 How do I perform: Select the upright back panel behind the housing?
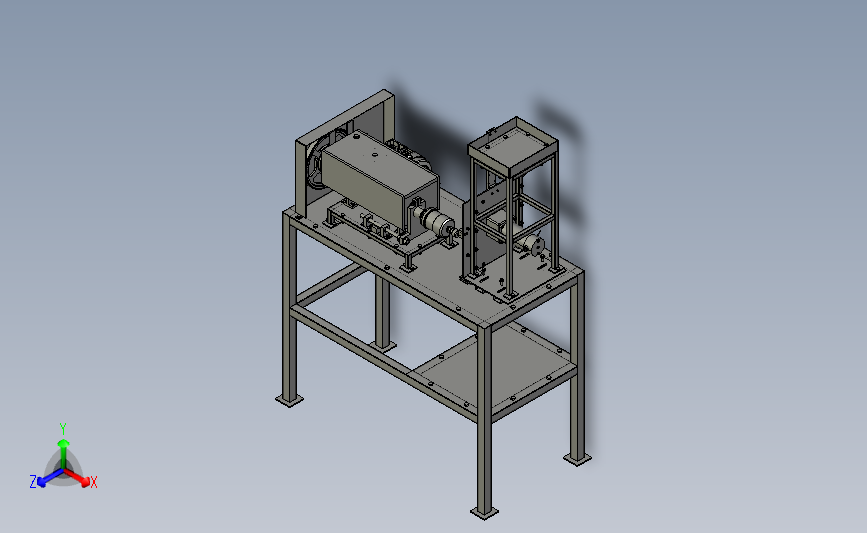click(345, 152)
